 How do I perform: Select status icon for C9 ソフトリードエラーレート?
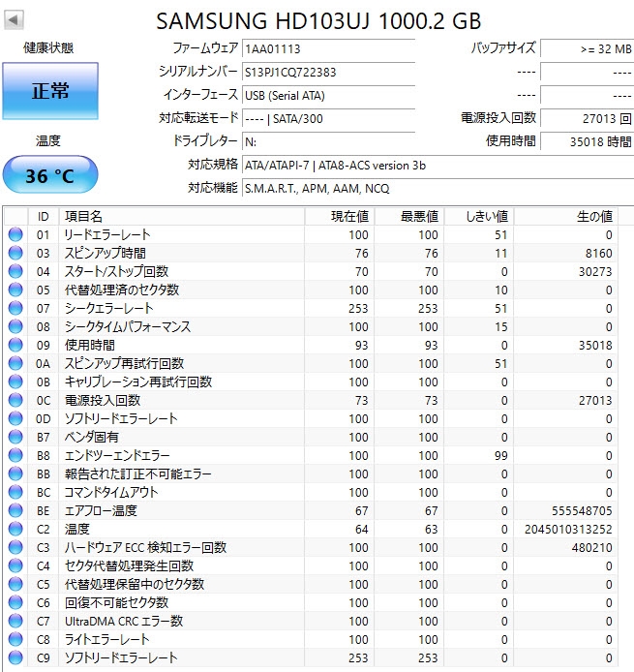point(15,658)
